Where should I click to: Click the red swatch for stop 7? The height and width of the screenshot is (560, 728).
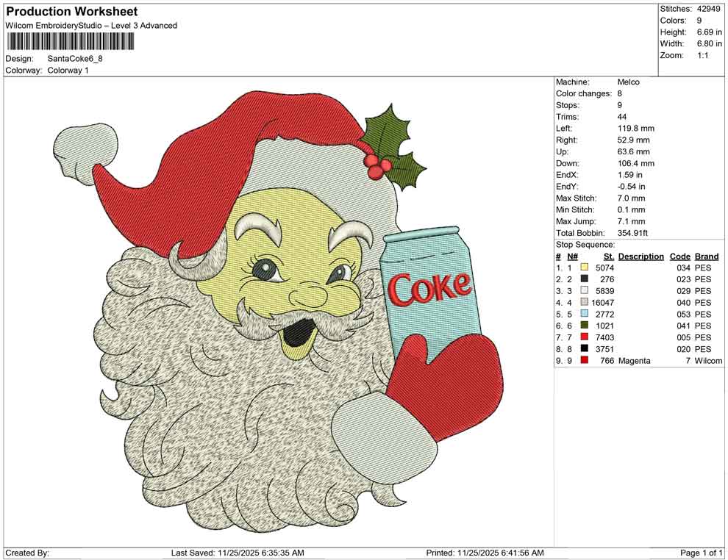tap(585, 337)
